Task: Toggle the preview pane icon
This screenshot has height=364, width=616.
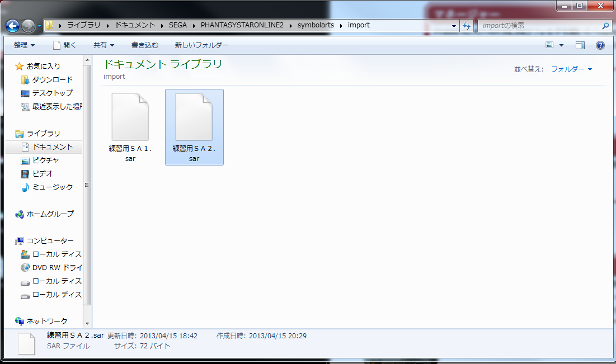Action: [x=580, y=45]
